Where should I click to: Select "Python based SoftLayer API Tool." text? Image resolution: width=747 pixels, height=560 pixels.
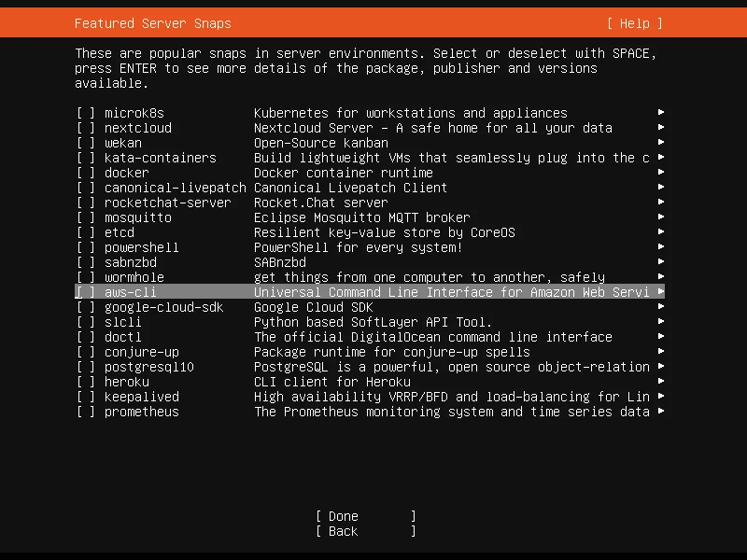click(373, 322)
